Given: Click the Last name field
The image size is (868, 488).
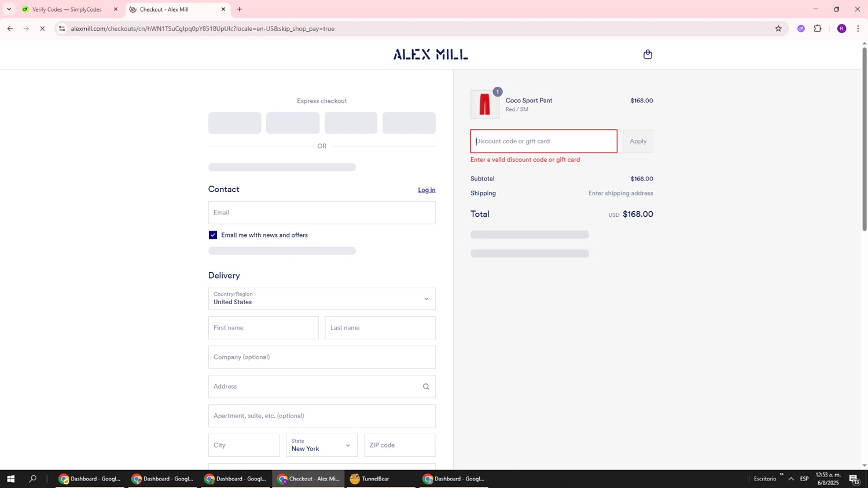Looking at the screenshot, I should (380, 328).
